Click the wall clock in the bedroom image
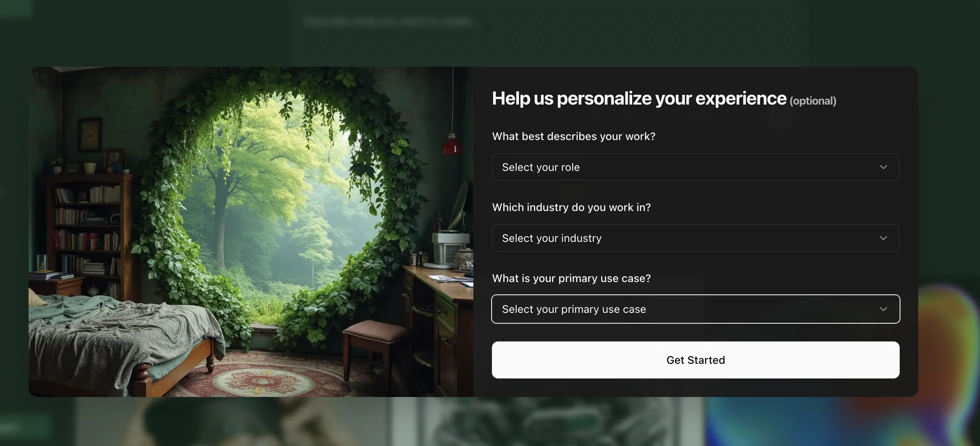This screenshot has width=980, height=446. tap(90, 135)
